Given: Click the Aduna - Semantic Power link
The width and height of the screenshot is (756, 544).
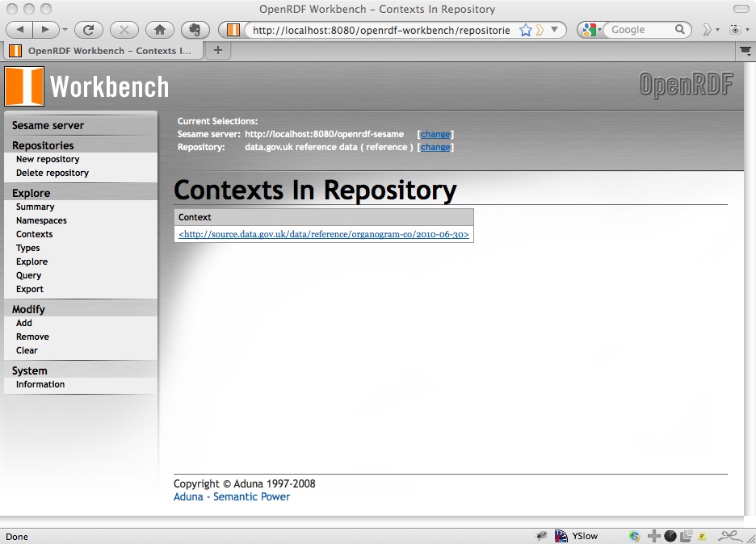Looking at the screenshot, I should tap(232, 496).
